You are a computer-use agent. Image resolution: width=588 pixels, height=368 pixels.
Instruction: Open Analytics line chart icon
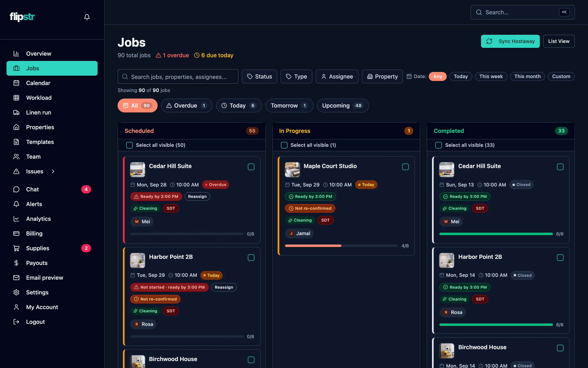pos(16,219)
